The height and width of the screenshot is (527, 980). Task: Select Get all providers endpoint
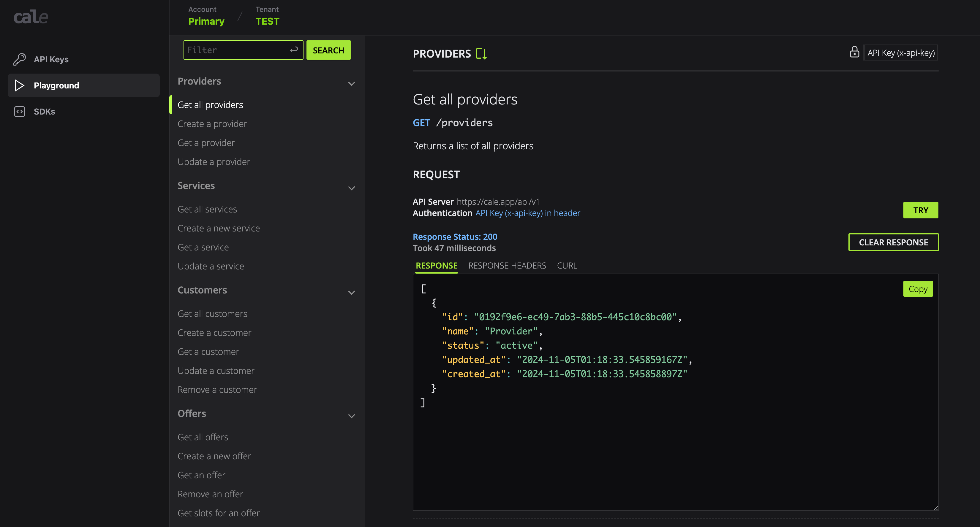coord(210,104)
